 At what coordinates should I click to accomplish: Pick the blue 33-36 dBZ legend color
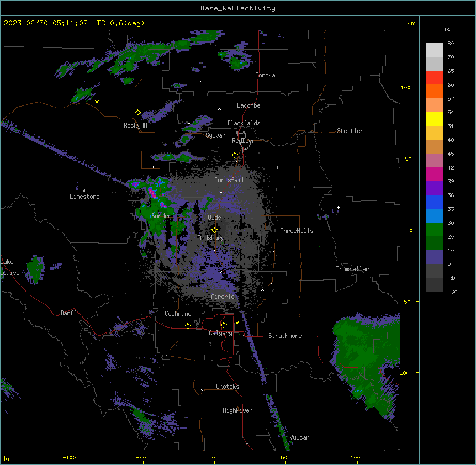pyautogui.click(x=434, y=202)
